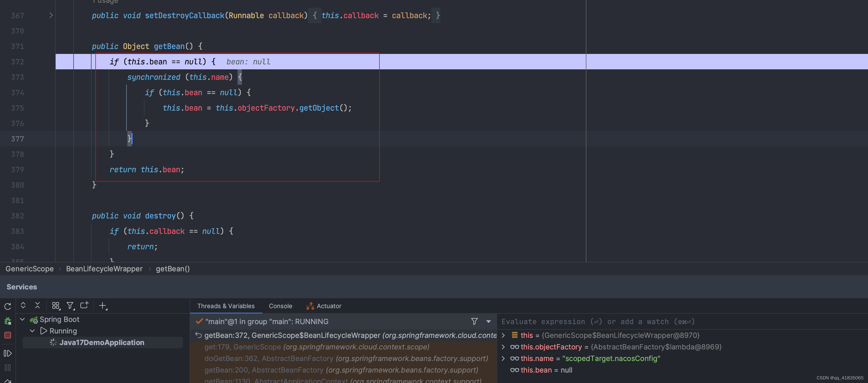Click the Resume Program icon

pyautogui.click(x=7, y=353)
